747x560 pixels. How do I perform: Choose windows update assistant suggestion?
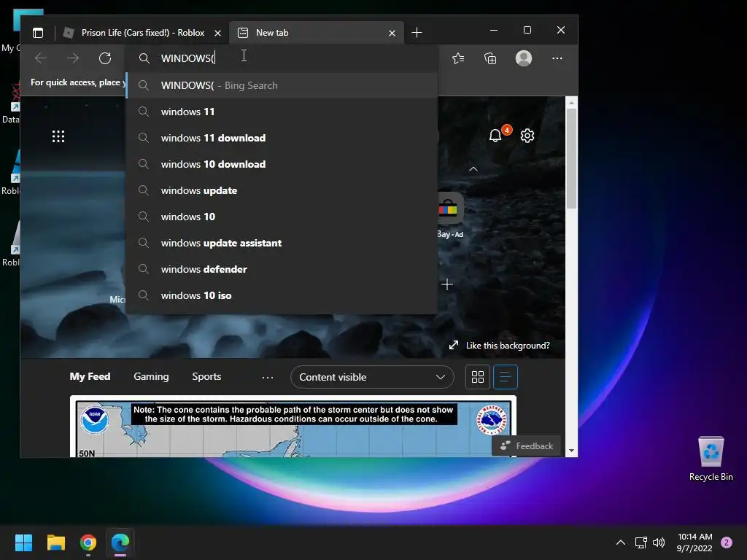click(x=282, y=243)
